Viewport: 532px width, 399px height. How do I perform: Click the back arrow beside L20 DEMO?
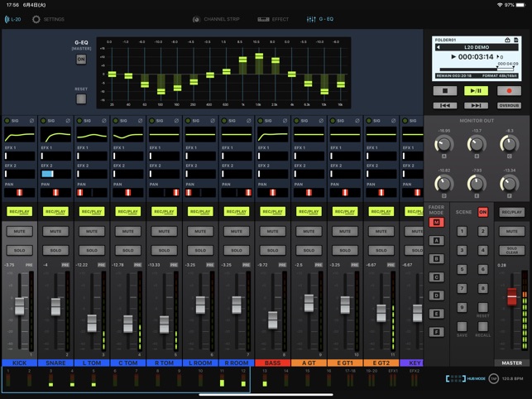[x=440, y=49]
